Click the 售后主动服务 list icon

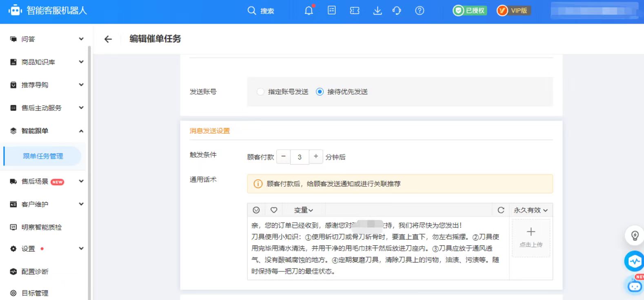click(x=13, y=108)
